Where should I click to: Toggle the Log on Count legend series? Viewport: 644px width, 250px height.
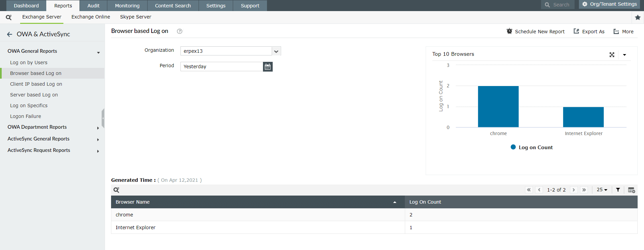click(x=532, y=148)
